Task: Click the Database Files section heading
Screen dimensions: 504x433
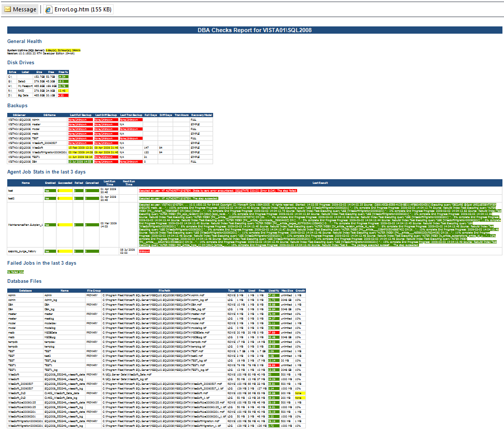Action: [23, 281]
